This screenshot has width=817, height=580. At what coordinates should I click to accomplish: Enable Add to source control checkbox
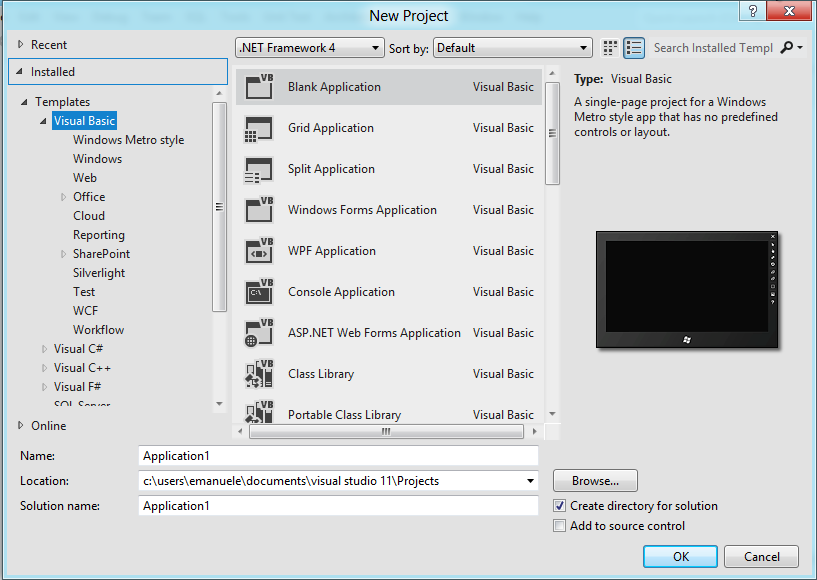pos(560,526)
